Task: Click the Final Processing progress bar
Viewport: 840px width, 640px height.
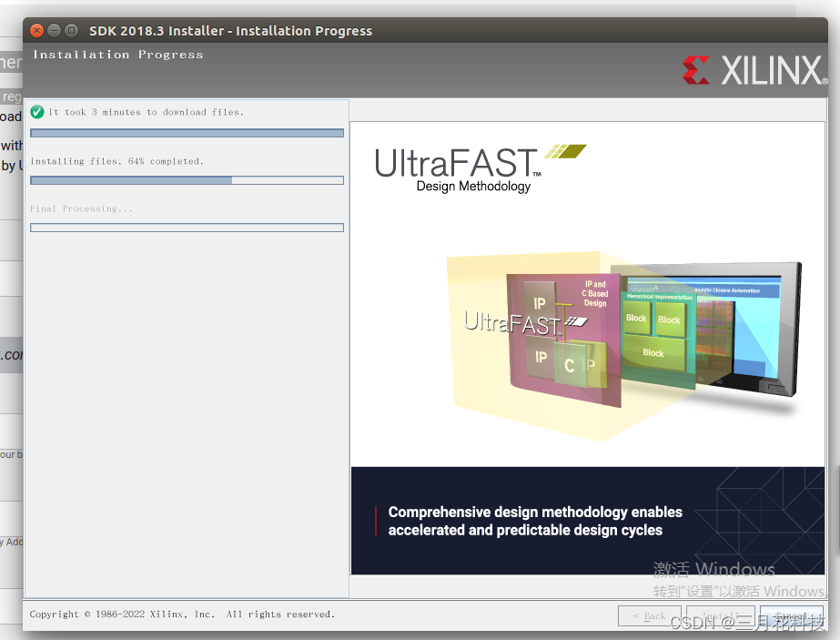Action: click(x=187, y=227)
